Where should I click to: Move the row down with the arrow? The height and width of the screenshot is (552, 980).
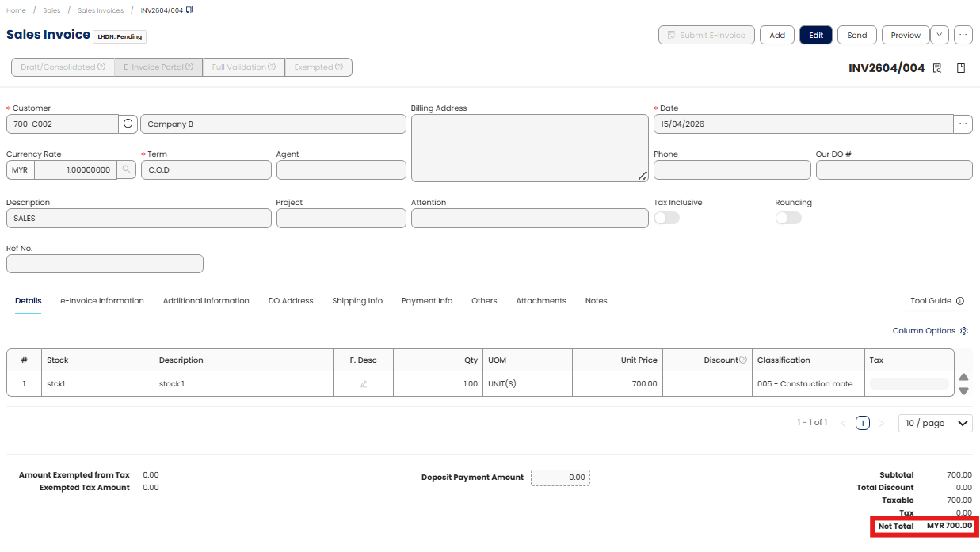(x=964, y=391)
